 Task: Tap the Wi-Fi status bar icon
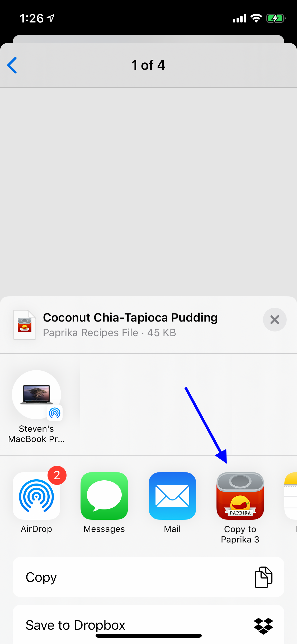256,18
